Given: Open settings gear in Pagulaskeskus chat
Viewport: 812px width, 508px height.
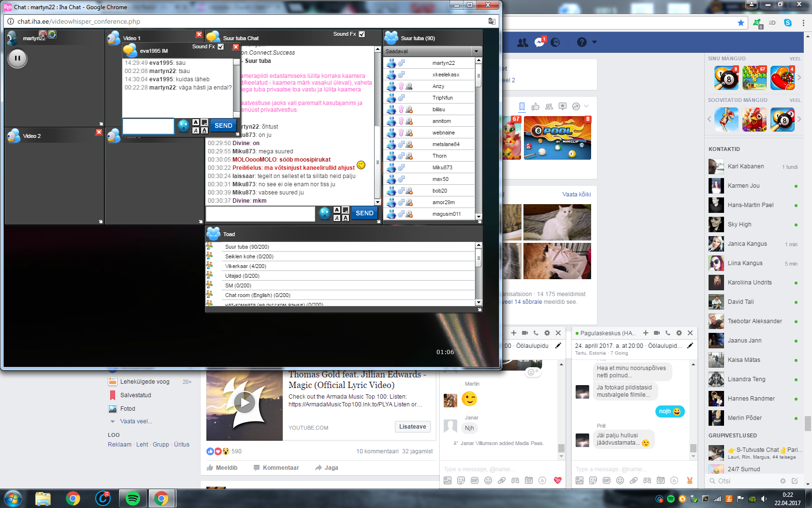Looking at the screenshot, I should (x=679, y=333).
